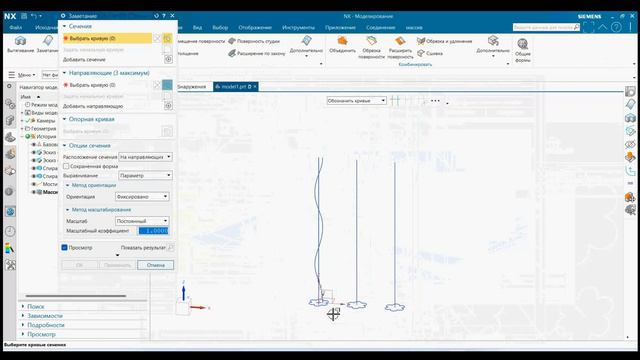
Task: Open the Поверхность студии tool
Action: [254, 41]
